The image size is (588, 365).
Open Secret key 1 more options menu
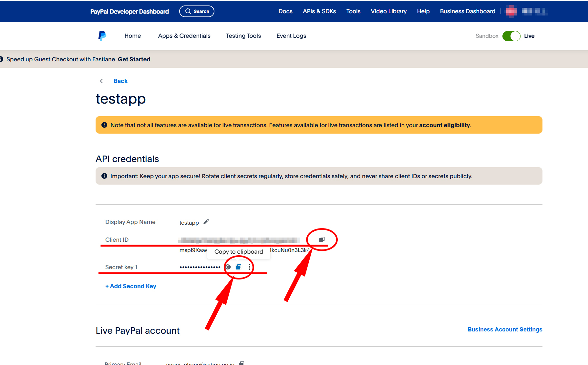click(250, 267)
